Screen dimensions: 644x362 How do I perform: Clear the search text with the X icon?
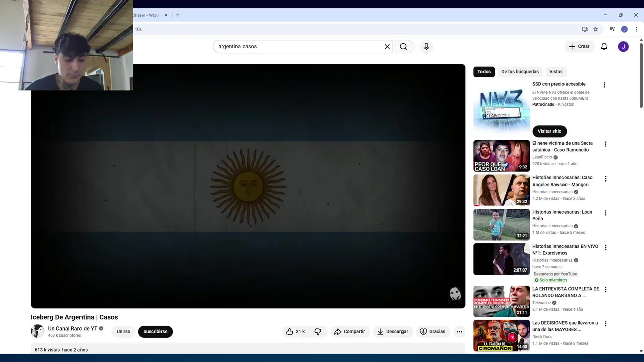coord(387,46)
